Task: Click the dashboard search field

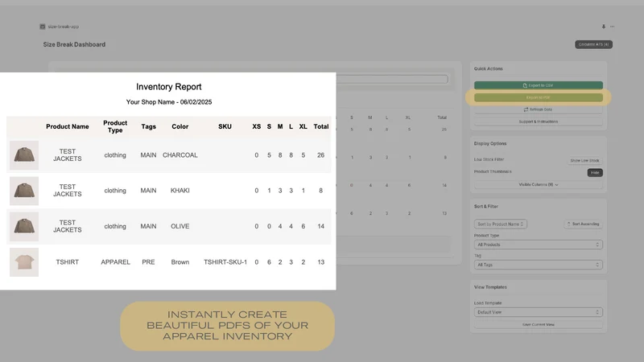Action: click(x=392, y=79)
